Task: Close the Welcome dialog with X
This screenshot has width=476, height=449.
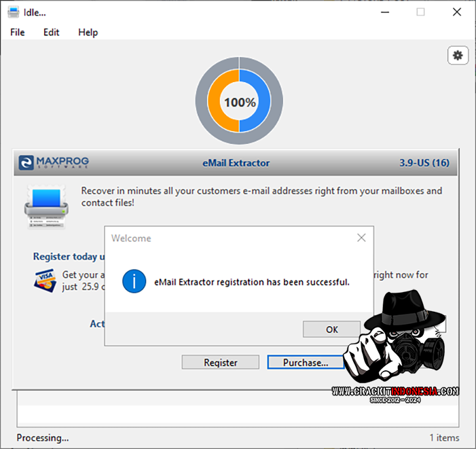Action: coord(361,238)
